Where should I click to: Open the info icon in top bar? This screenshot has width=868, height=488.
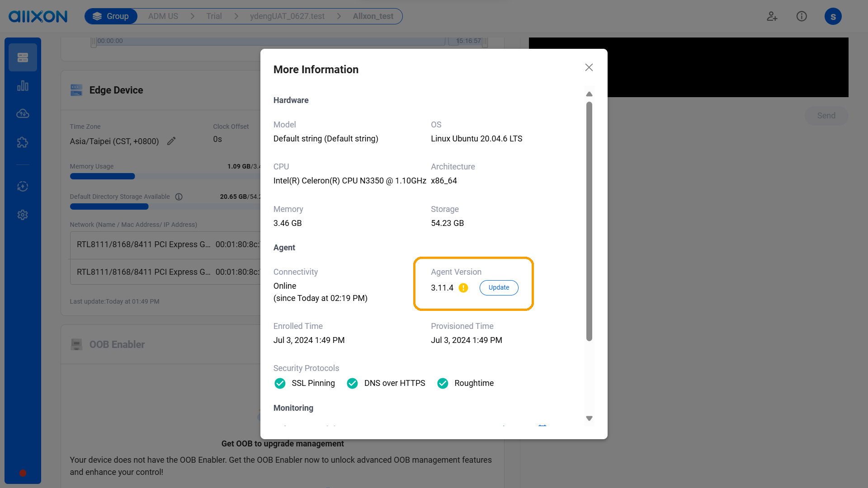[x=802, y=16]
